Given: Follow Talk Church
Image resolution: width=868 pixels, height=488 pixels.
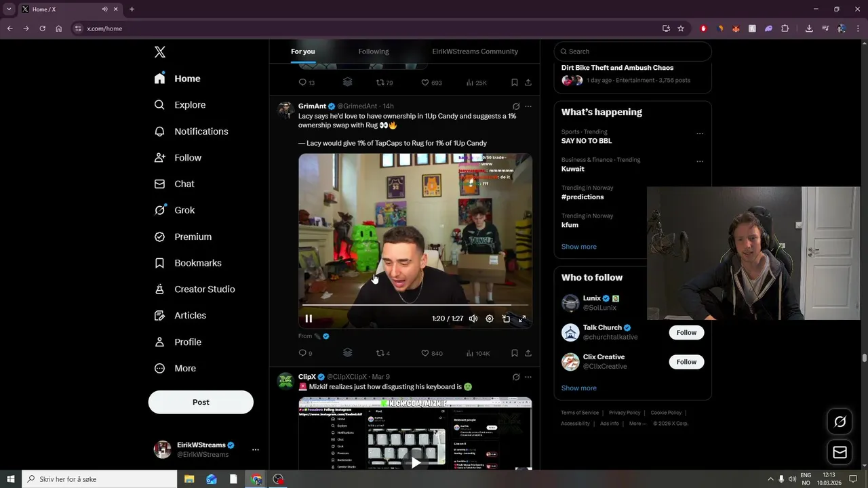Looking at the screenshot, I should click(x=686, y=333).
